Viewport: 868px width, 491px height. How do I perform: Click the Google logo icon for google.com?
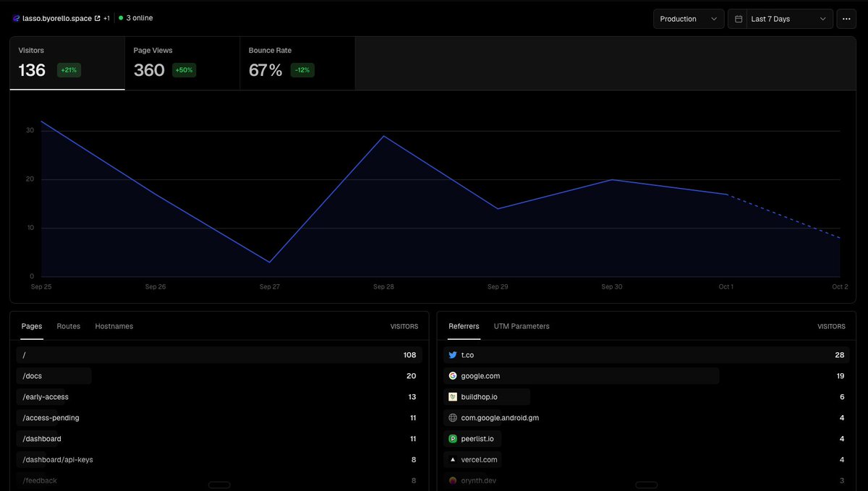click(x=453, y=376)
